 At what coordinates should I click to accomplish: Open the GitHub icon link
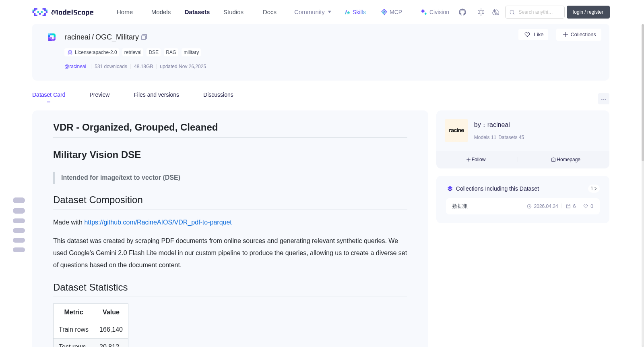tap(462, 12)
